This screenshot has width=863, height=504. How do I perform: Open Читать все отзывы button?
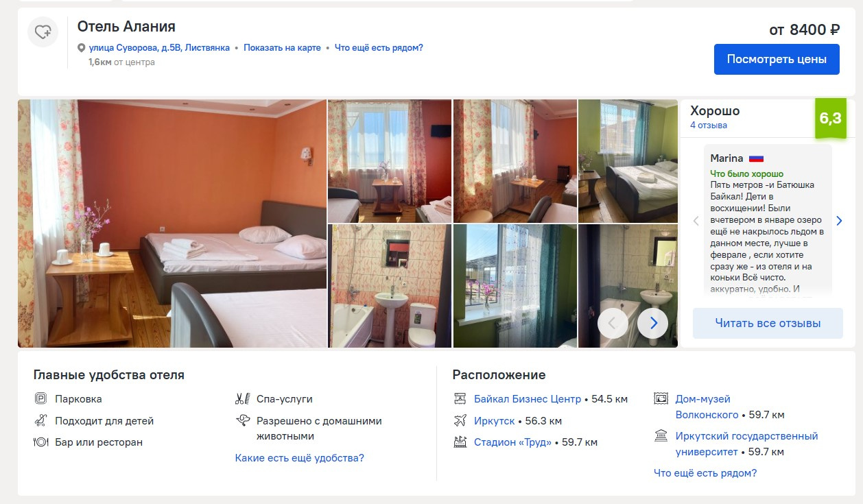click(768, 323)
